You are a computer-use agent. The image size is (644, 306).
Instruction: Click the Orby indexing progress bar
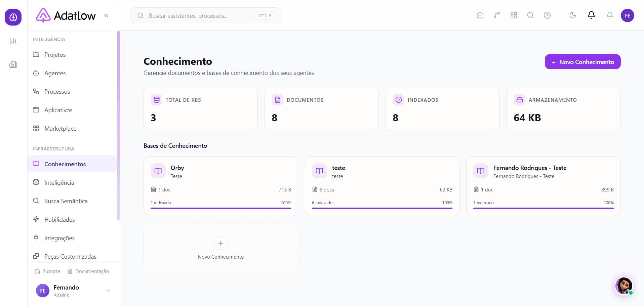click(x=221, y=208)
